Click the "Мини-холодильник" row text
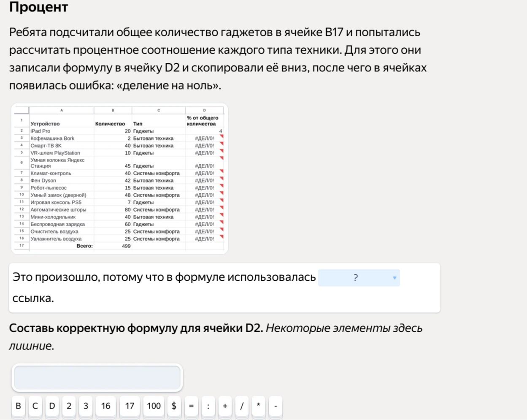 (53, 217)
